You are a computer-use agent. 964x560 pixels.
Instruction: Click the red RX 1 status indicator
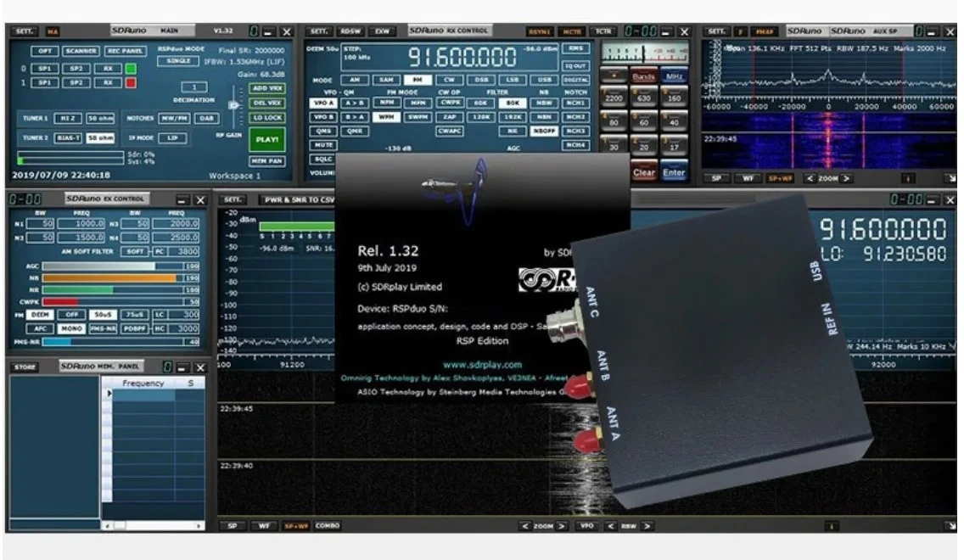pyautogui.click(x=131, y=82)
